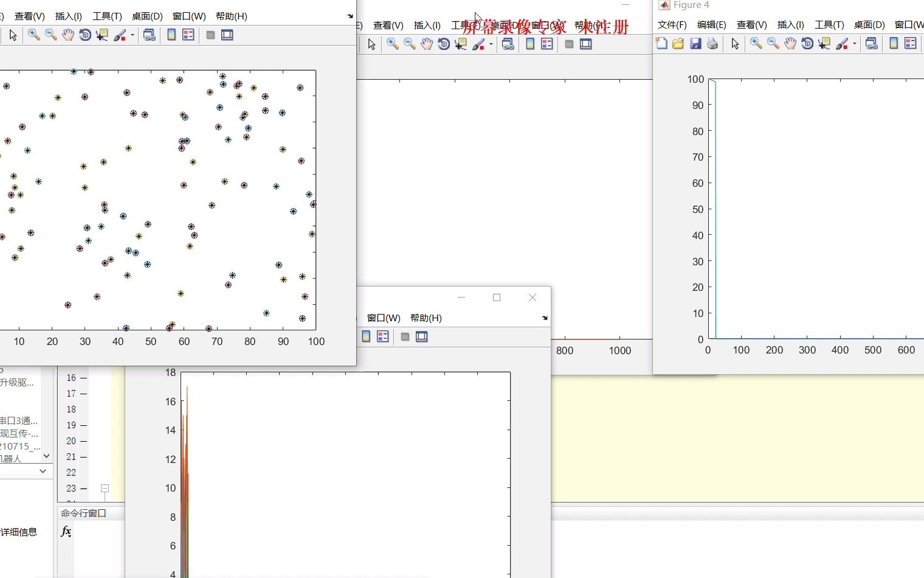Click Link Plot icon in middle figure

(508, 44)
